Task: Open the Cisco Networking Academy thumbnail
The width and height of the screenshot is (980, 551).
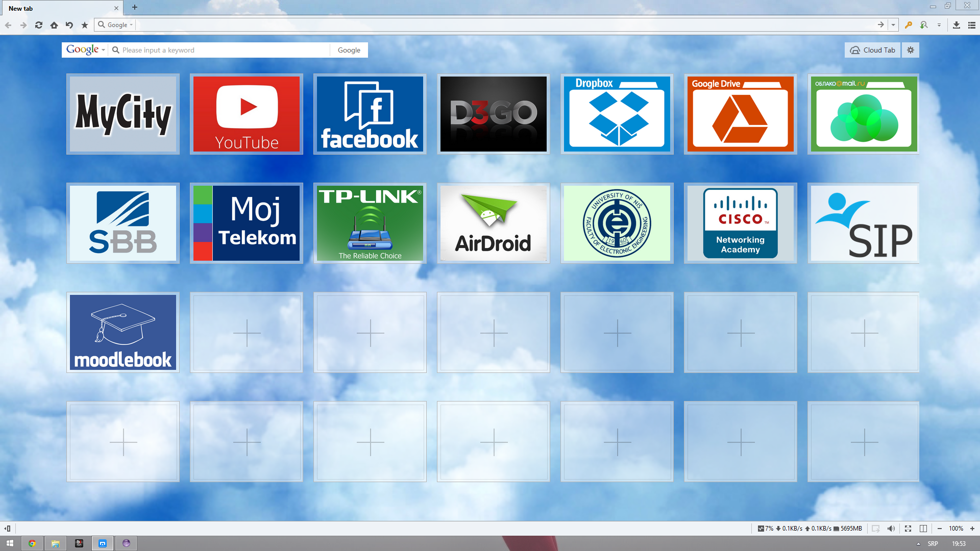Action: 740,223
